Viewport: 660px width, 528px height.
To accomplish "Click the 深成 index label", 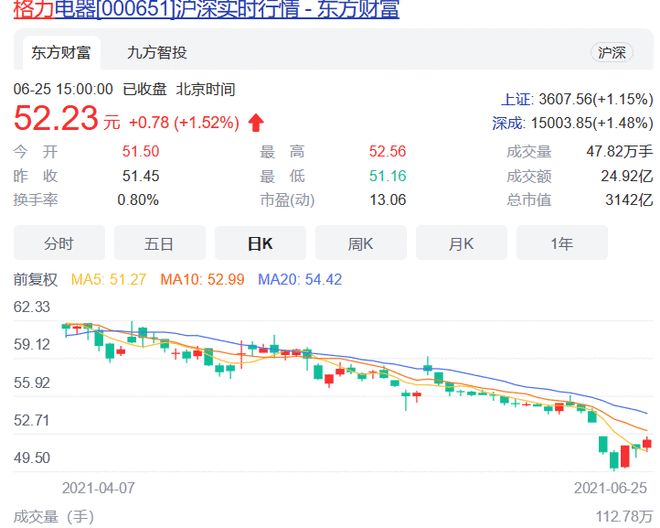I will pyautogui.click(x=509, y=123).
